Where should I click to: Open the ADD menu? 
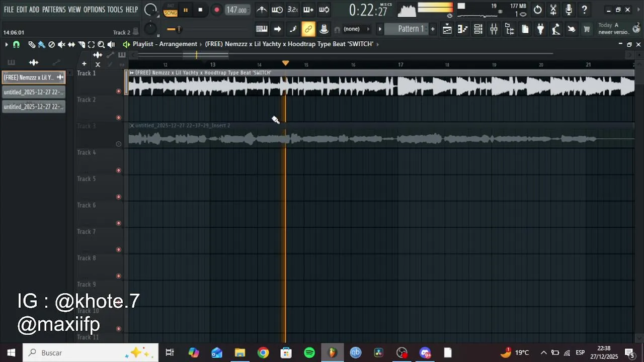tap(34, 10)
